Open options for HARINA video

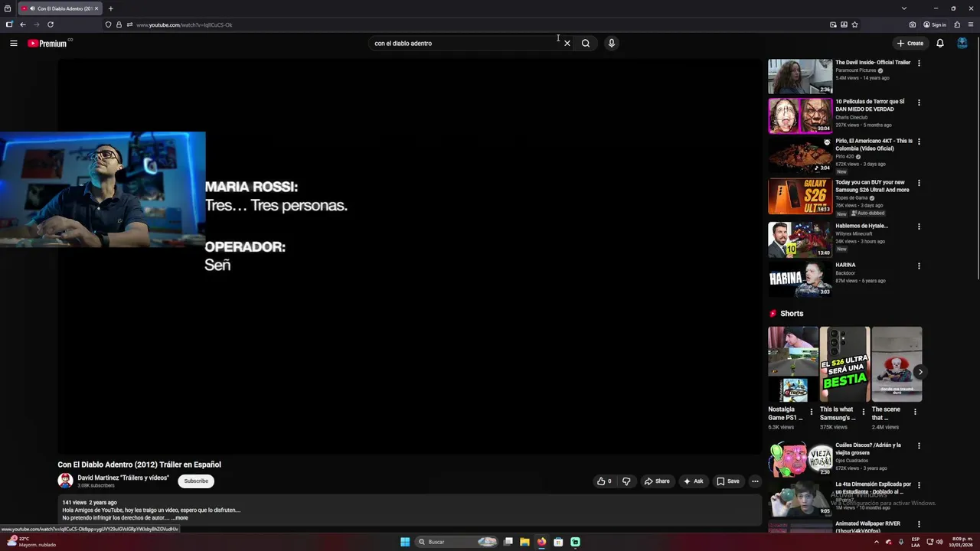[x=919, y=266]
